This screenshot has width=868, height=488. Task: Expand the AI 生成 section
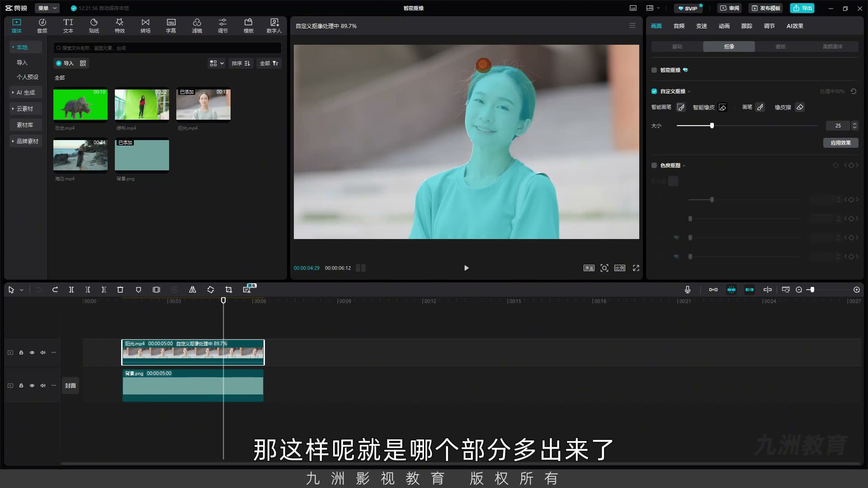(x=25, y=92)
